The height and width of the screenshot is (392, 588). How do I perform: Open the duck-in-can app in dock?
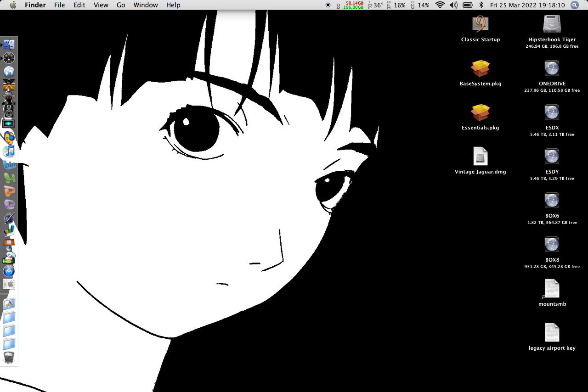pyautogui.click(x=9, y=257)
